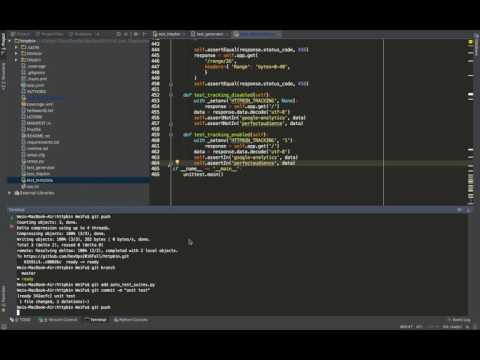Open the Event Log in the bottom bar
Screen dimensions: 480x360
(459, 320)
